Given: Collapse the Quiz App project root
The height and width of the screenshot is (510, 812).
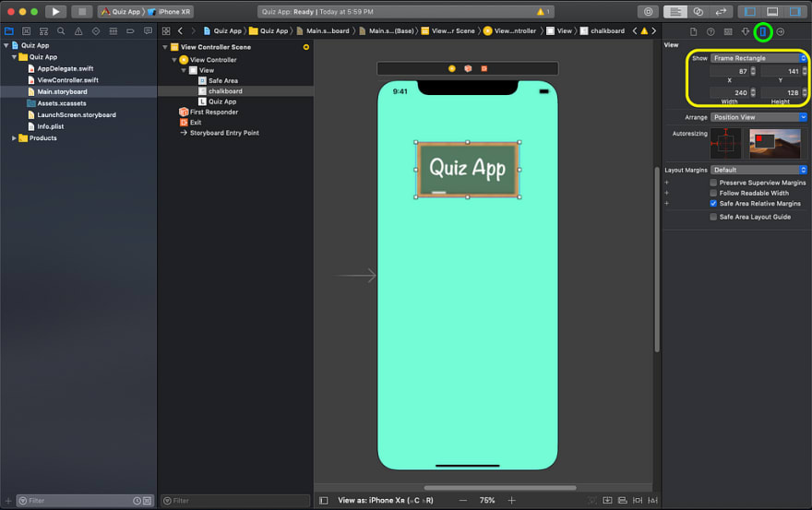Looking at the screenshot, I should click(x=6, y=45).
